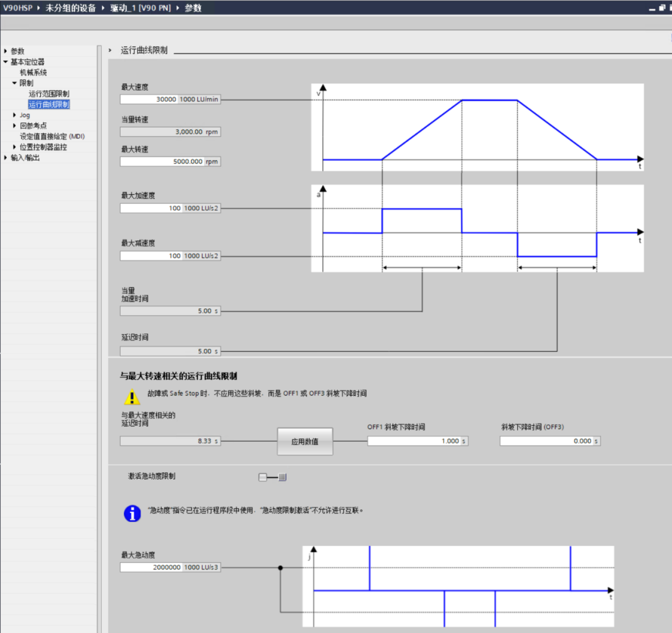This screenshot has height=633, width=672.
Task: Click the left navigation panel scrollbar
Action: (100, 338)
